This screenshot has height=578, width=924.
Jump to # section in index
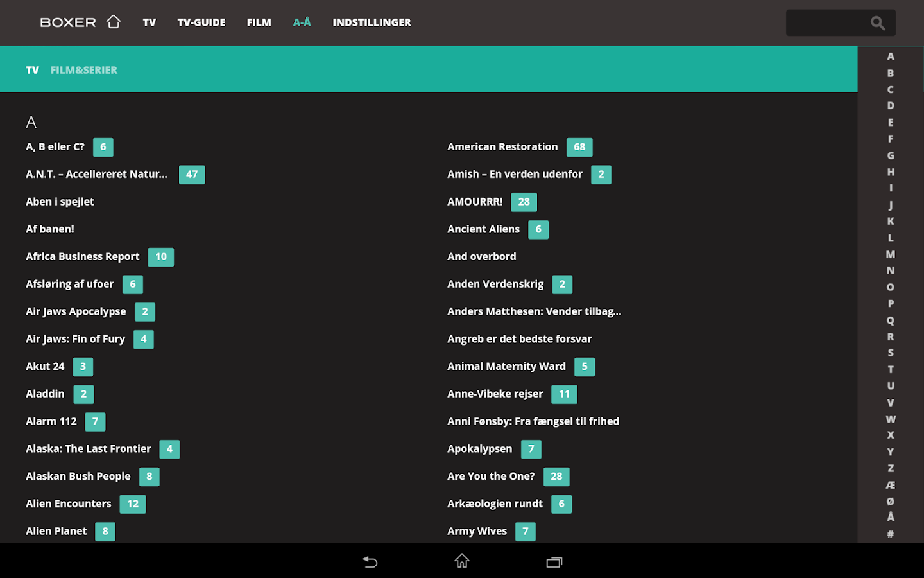[x=891, y=534]
